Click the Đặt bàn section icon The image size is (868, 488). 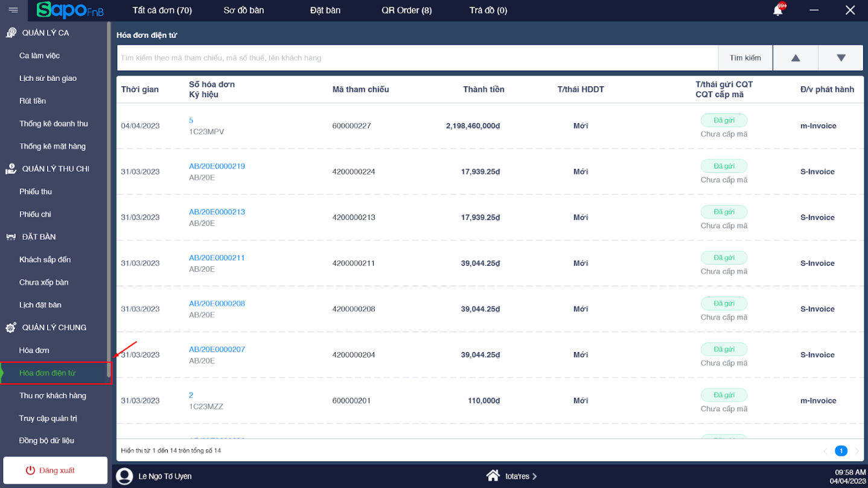click(11, 237)
